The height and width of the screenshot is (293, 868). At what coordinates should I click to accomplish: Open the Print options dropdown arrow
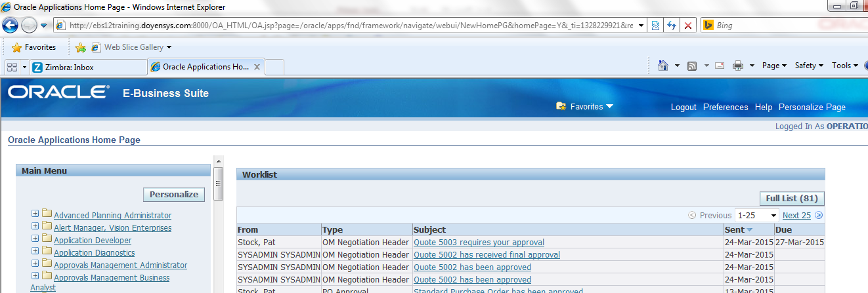click(752, 66)
